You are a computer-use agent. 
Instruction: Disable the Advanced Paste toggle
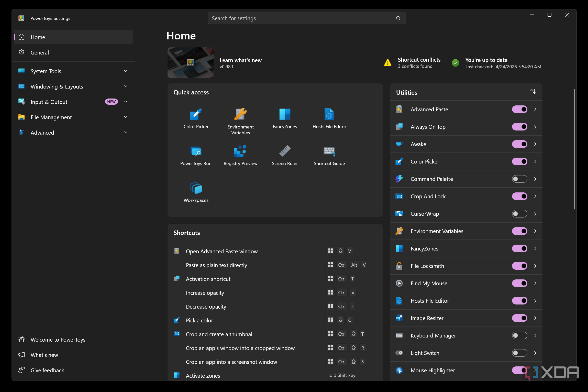(519, 109)
